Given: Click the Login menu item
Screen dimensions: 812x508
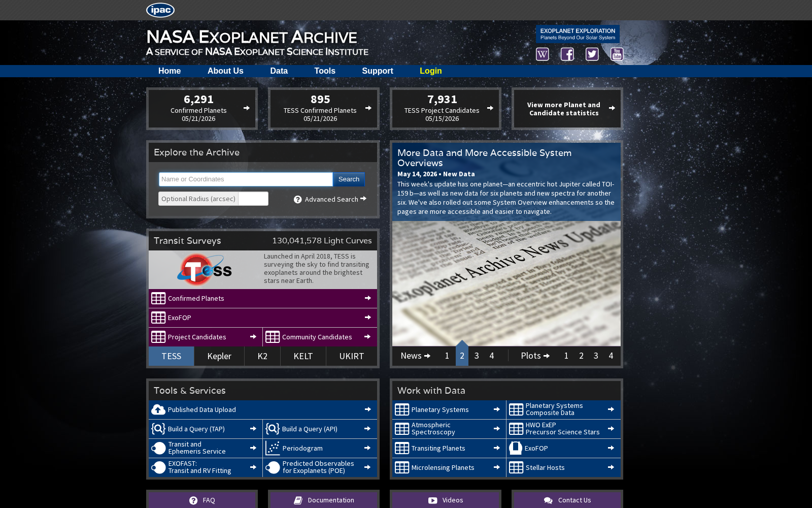Looking at the screenshot, I should click(x=431, y=71).
